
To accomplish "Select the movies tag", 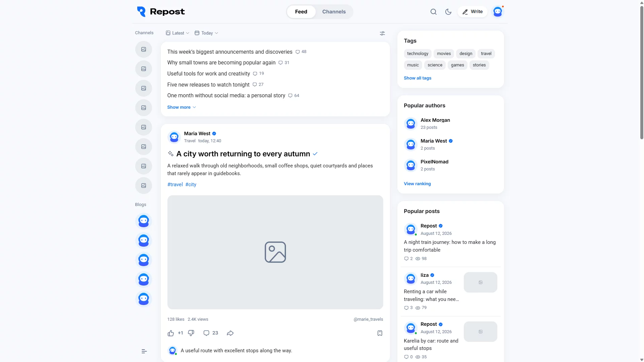I will coord(444,54).
